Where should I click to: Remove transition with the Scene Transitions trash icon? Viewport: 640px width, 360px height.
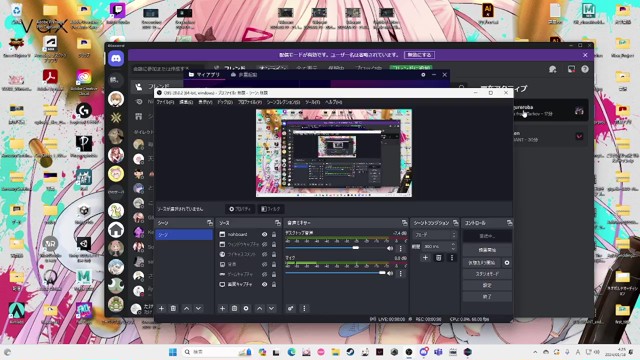(x=438, y=258)
